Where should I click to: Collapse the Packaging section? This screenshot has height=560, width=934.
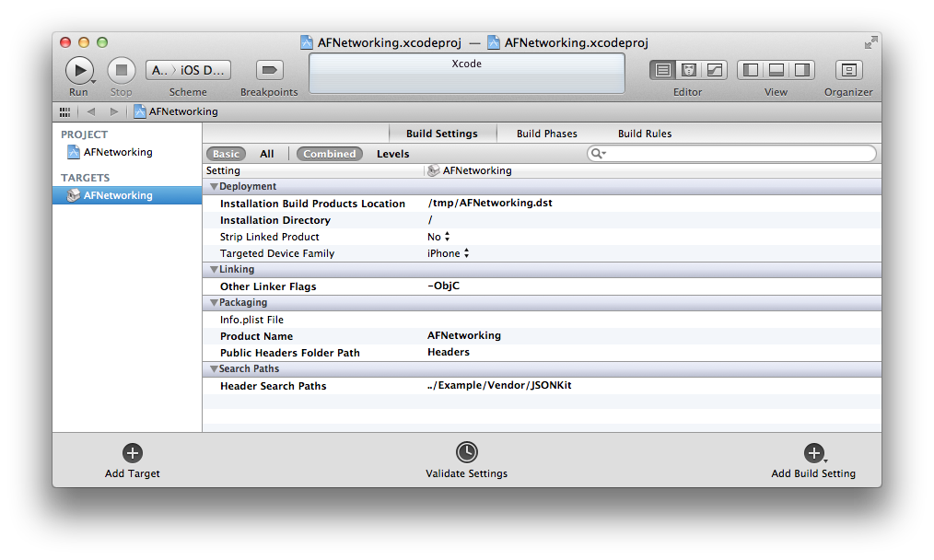tap(214, 303)
